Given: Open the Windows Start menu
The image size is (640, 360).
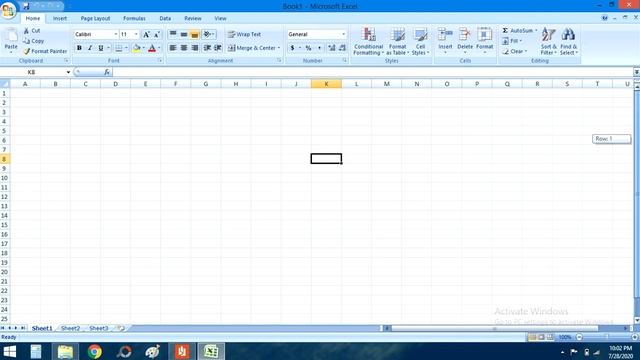Looking at the screenshot, I should point(10,351).
